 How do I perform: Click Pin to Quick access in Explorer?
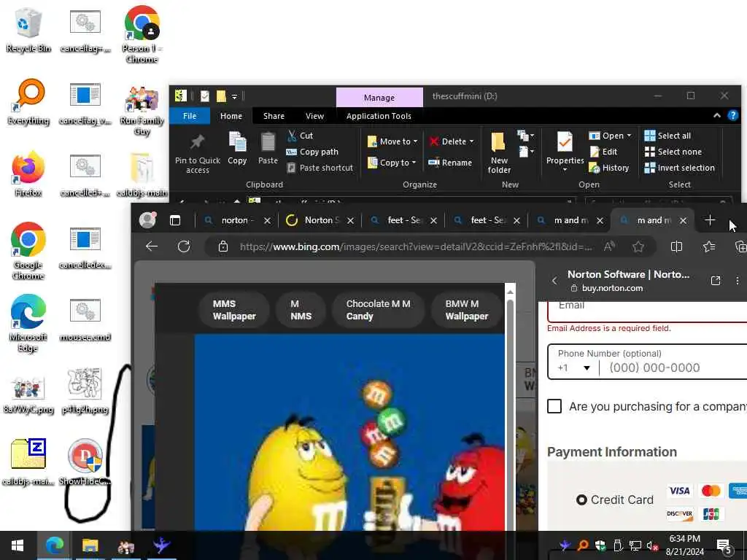[x=197, y=154]
